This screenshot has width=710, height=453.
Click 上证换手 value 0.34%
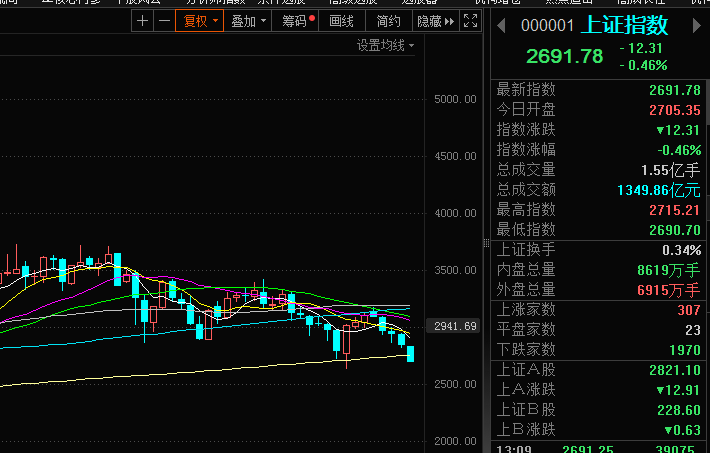tap(681, 250)
